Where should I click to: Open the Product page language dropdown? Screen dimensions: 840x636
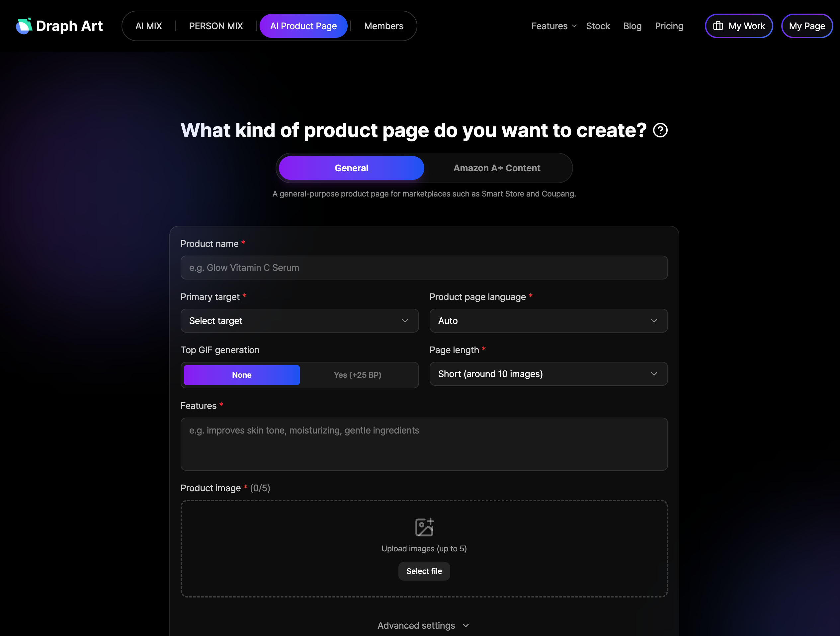click(548, 321)
